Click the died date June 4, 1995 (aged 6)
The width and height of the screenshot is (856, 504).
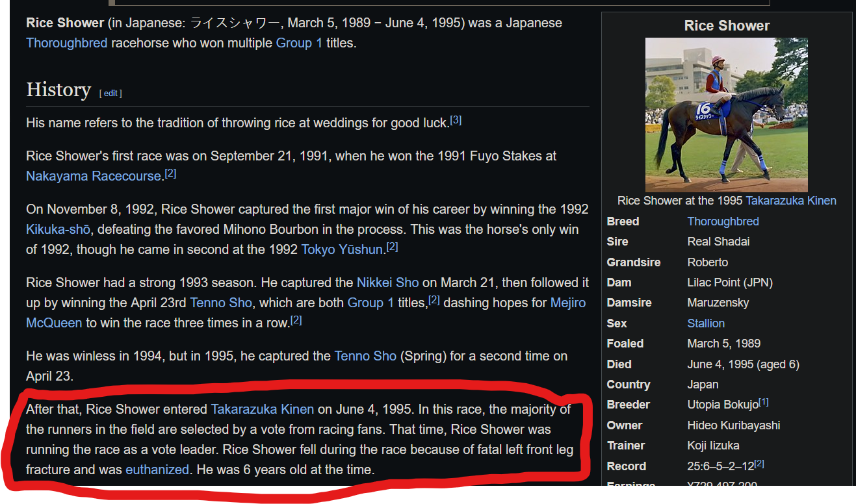[744, 364]
